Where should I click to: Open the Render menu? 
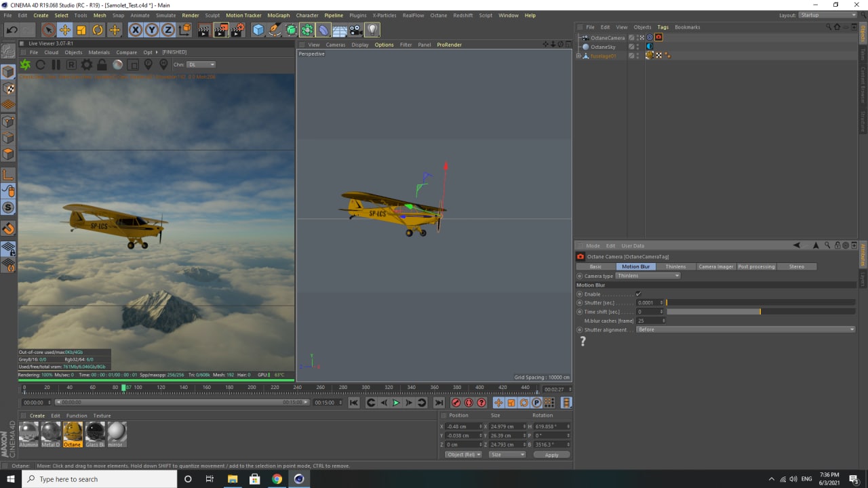[190, 15]
